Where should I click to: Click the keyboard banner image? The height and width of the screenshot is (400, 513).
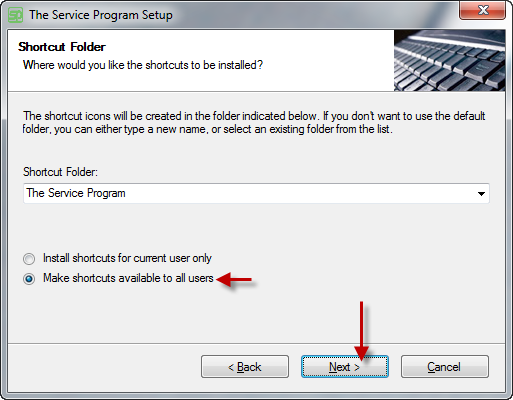[449, 60]
